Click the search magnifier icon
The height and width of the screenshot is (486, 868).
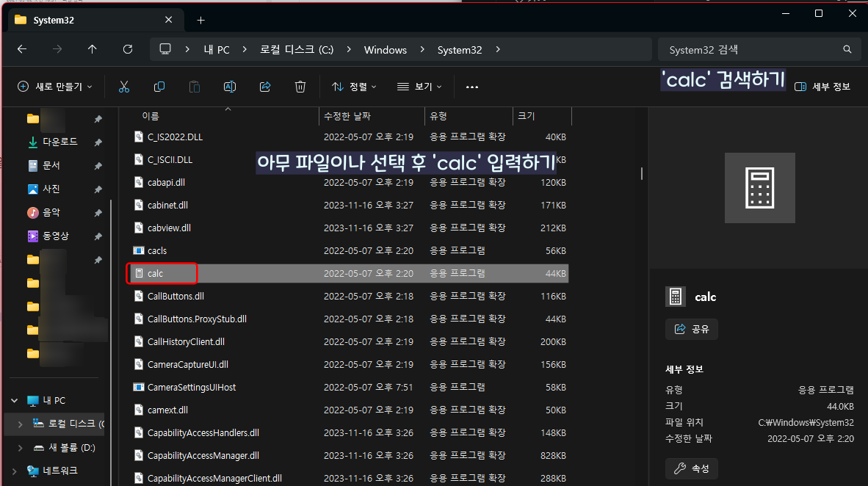coord(847,49)
